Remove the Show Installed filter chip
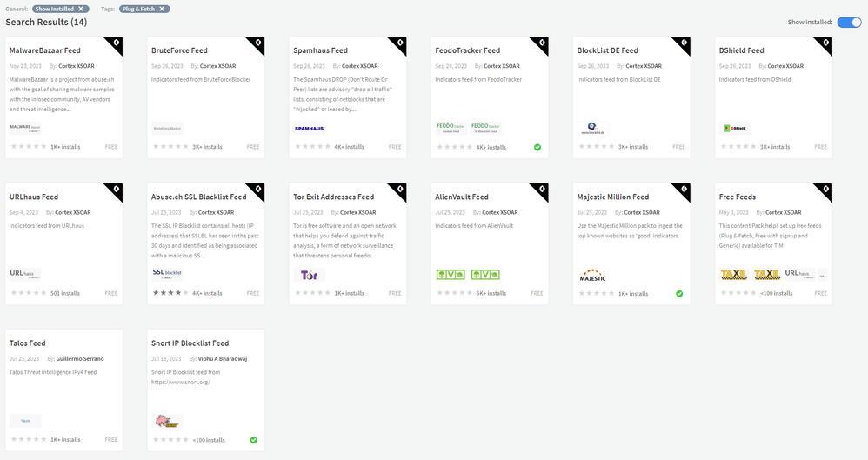Image resolution: width=868 pixels, height=460 pixels. coord(81,9)
